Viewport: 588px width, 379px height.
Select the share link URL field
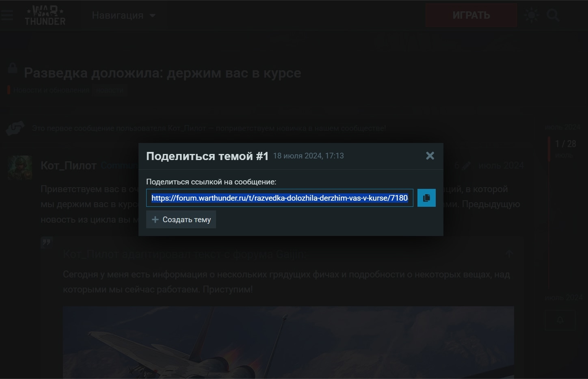click(280, 198)
